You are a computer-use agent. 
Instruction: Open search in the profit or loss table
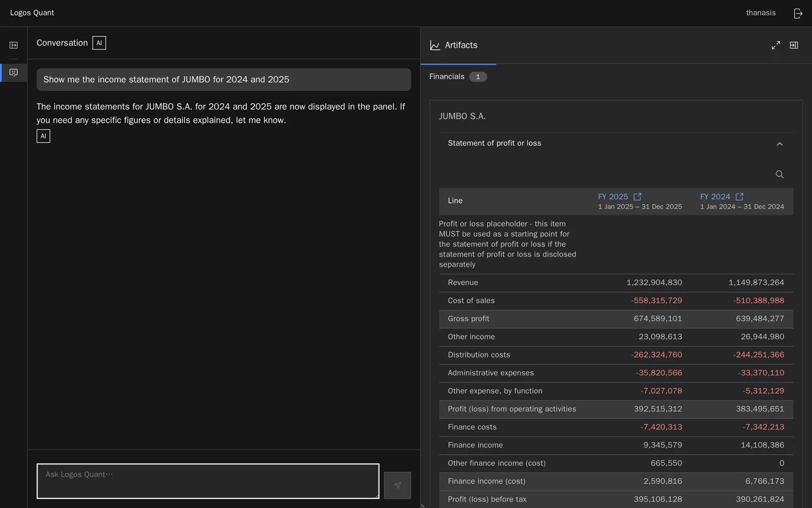(780, 174)
